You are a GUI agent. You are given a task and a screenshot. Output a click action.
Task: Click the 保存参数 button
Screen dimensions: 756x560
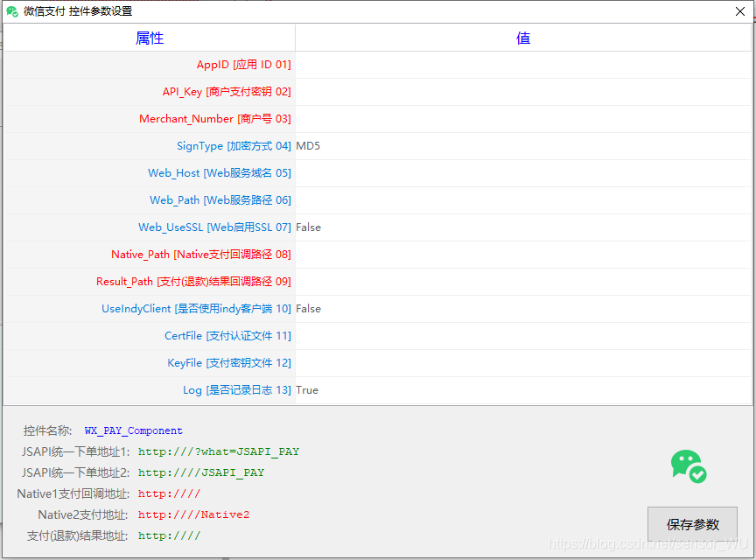coord(692,524)
